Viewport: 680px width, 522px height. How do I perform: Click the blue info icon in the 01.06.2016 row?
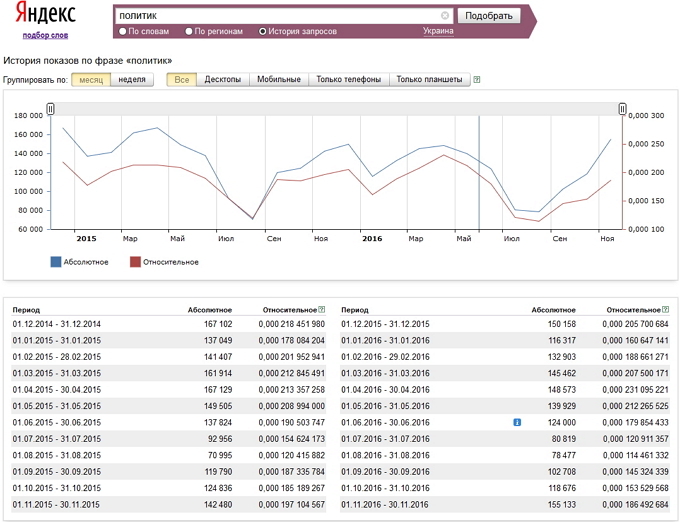pos(517,422)
